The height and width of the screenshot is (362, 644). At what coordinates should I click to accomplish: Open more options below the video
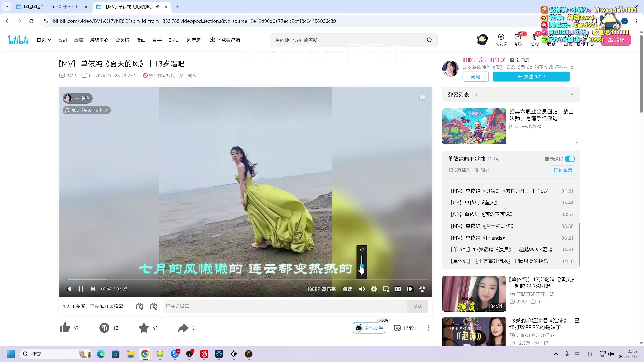point(428,328)
